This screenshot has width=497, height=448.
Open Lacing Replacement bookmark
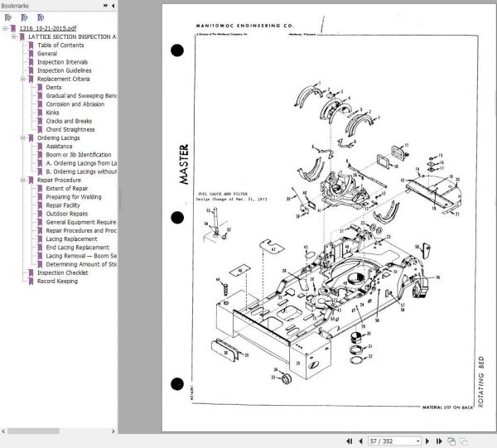71,238
